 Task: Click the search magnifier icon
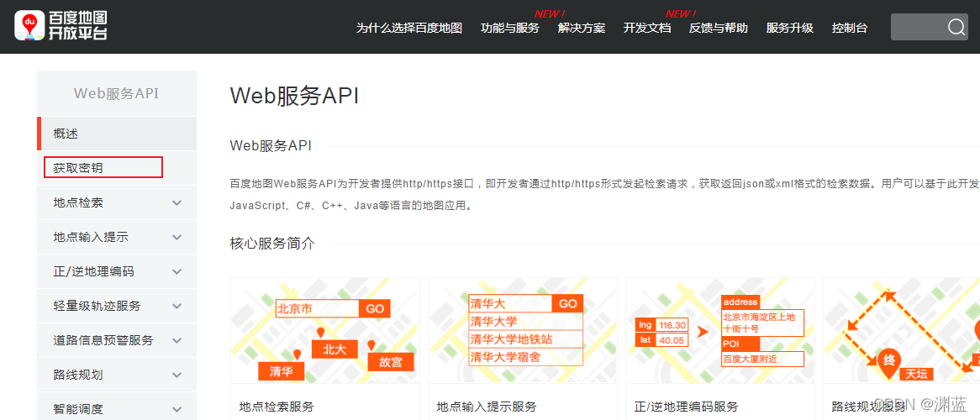coord(956,27)
